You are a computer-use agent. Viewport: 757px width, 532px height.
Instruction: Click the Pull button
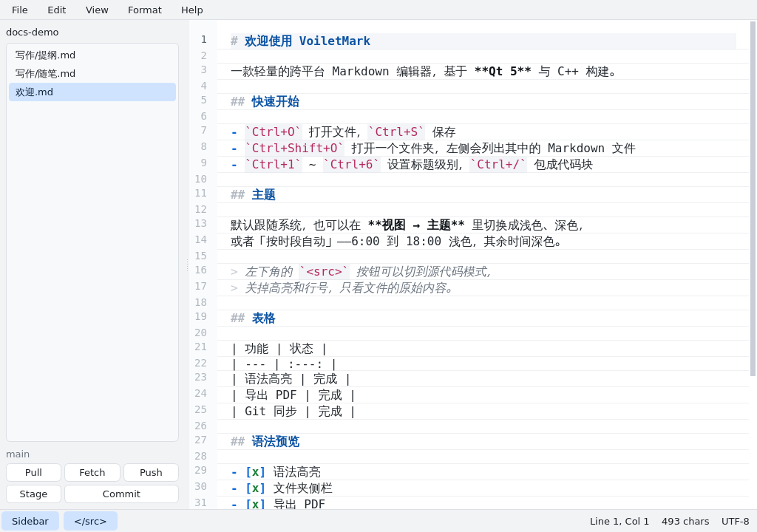click(x=33, y=472)
